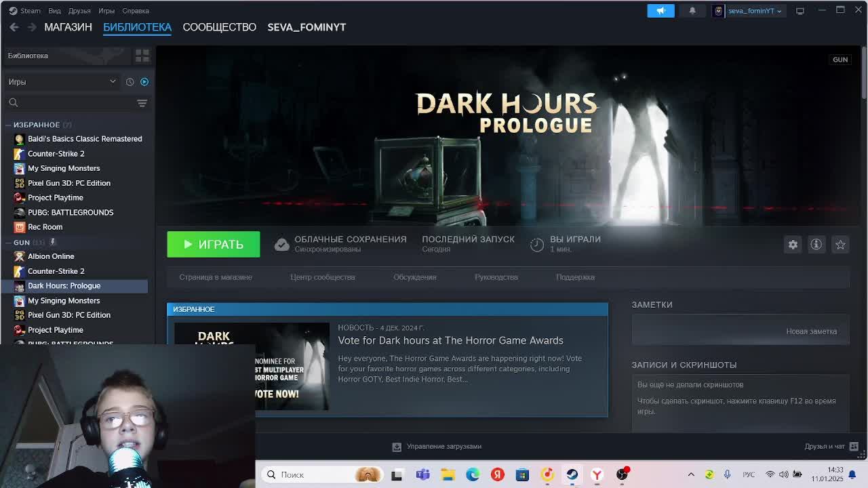Open Поддержка link
This screenshot has width=868, height=488.
[575, 277]
